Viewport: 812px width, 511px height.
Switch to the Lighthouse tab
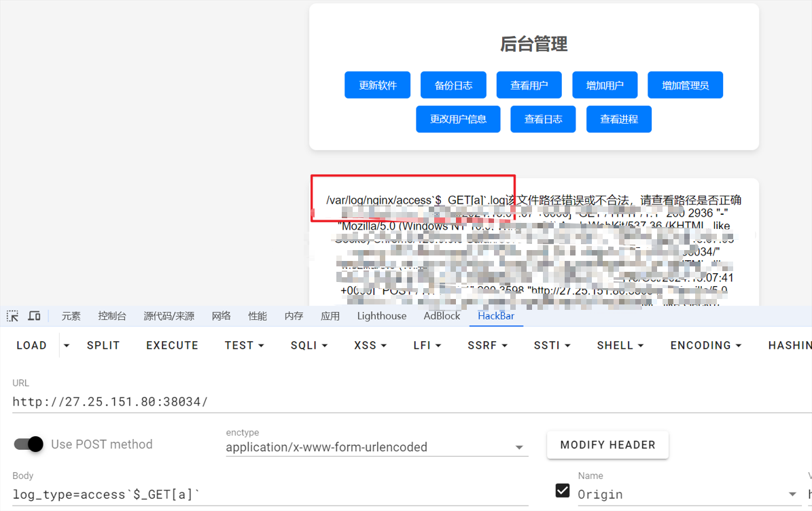coord(382,316)
